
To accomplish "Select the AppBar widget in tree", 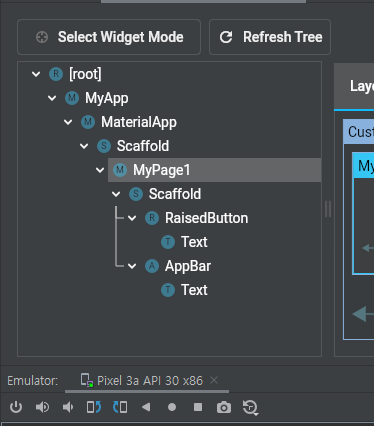I will click(188, 266).
